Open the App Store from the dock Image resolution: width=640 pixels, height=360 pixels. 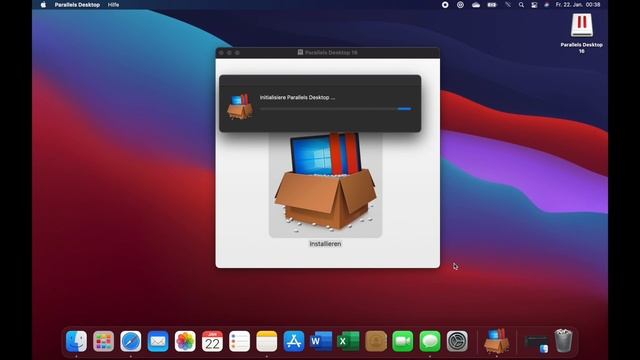[294, 341]
